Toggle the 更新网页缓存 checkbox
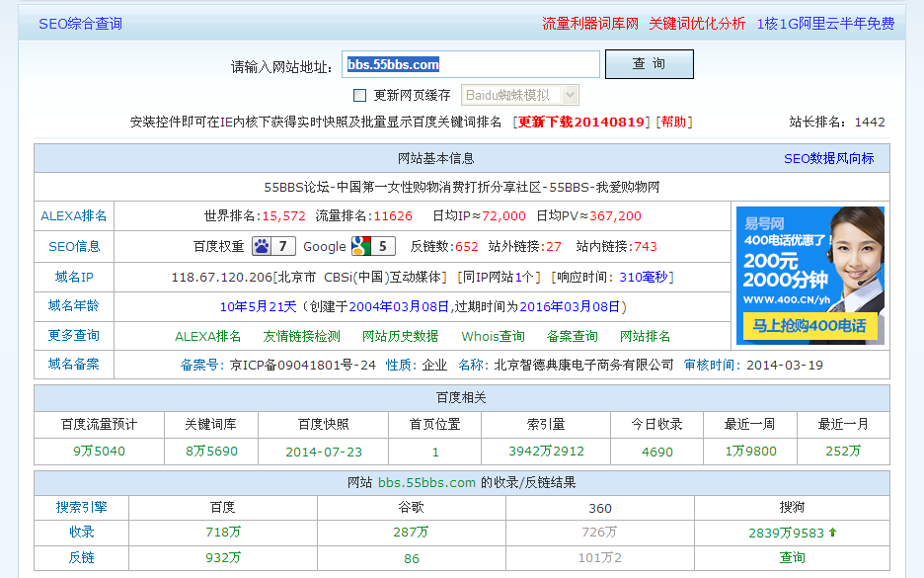 [359, 96]
